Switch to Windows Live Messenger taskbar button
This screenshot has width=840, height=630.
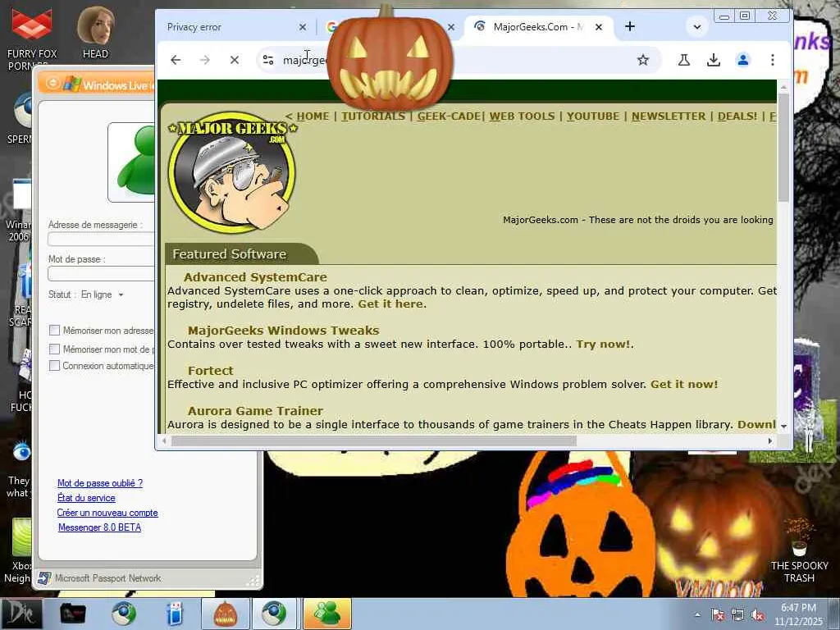point(327,614)
